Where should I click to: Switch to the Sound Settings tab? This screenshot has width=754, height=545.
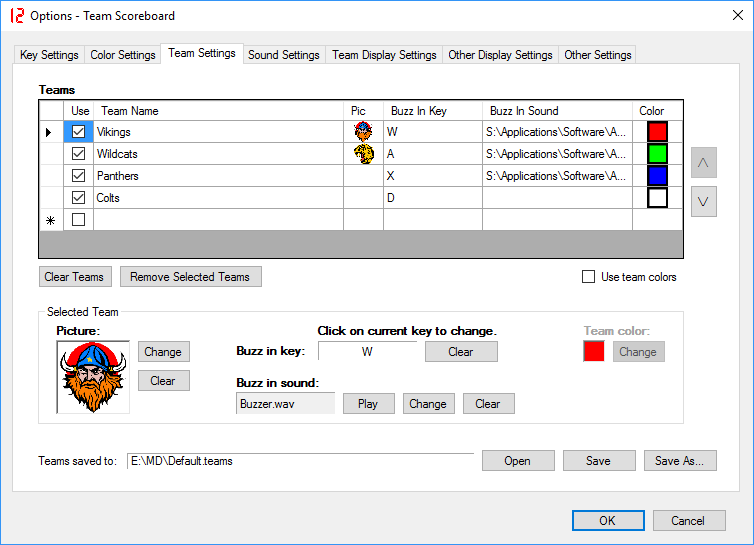coord(284,55)
